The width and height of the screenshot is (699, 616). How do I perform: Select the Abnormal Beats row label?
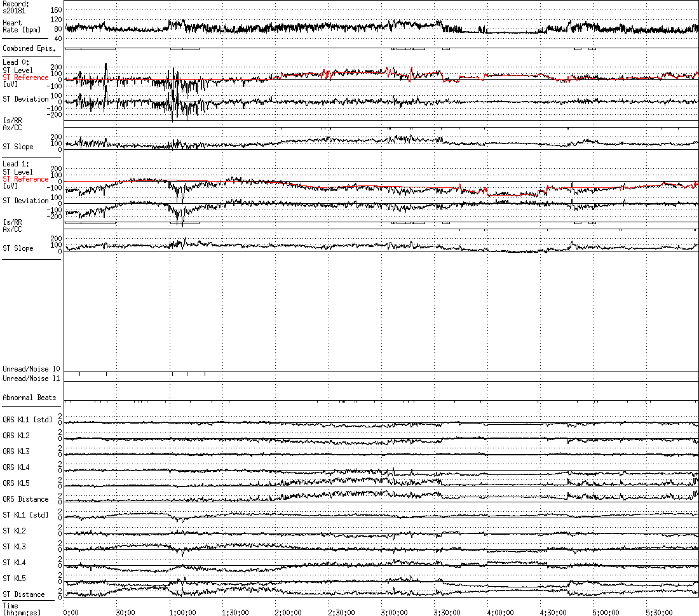pyautogui.click(x=29, y=398)
